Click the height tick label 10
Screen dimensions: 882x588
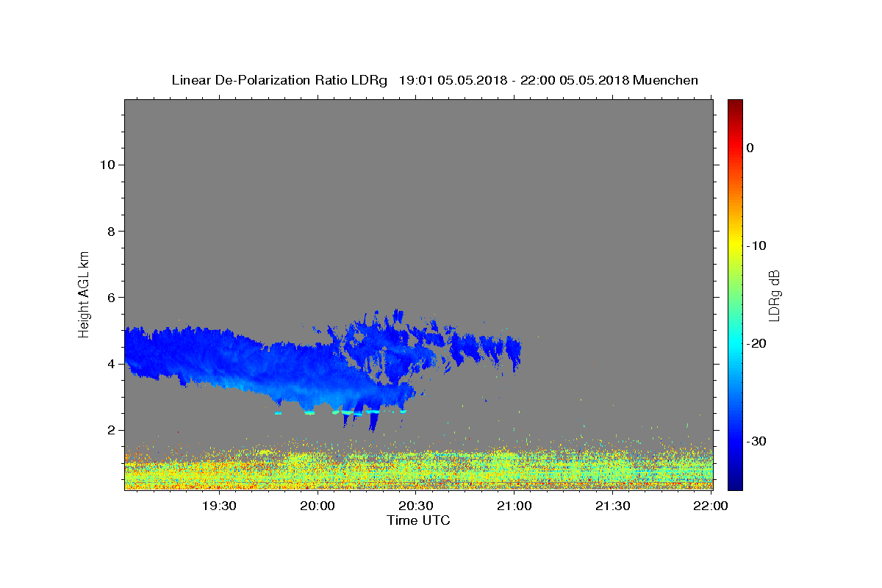[107, 165]
